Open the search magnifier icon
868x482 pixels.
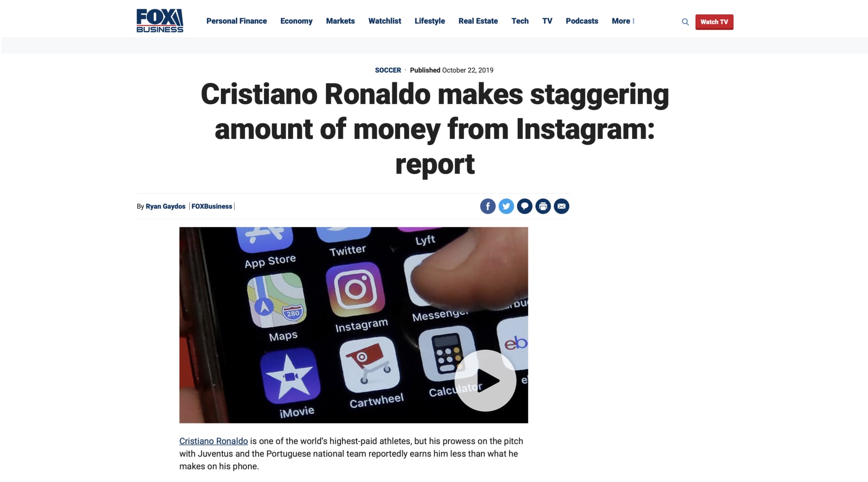tap(685, 22)
